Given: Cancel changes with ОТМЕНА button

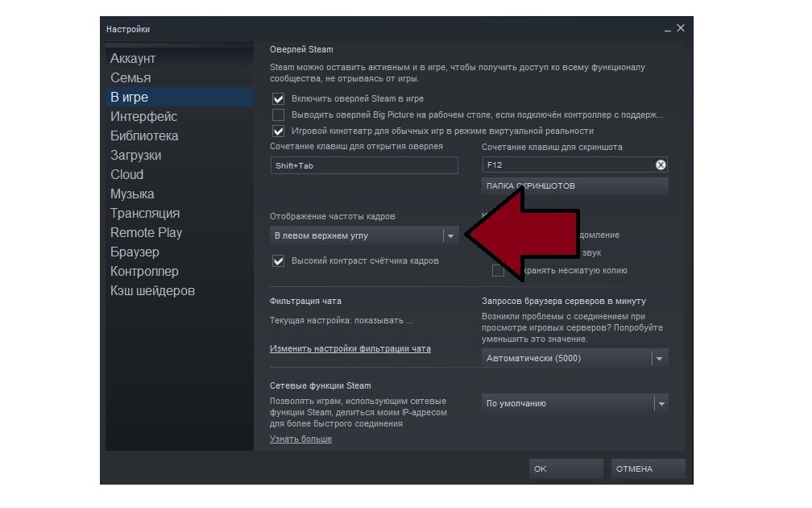Looking at the screenshot, I should click(648, 468).
